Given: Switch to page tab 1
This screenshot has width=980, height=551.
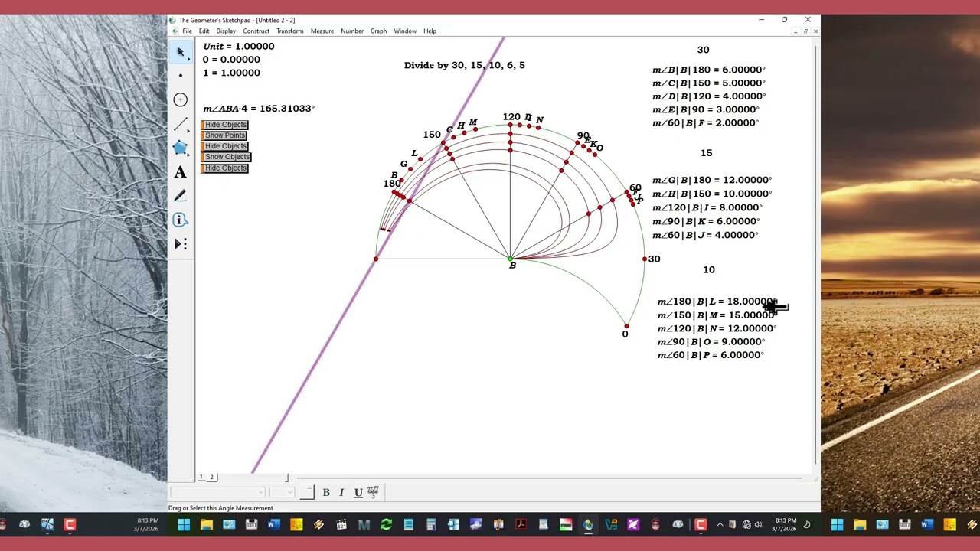Looking at the screenshot, I should coord(201,478).
